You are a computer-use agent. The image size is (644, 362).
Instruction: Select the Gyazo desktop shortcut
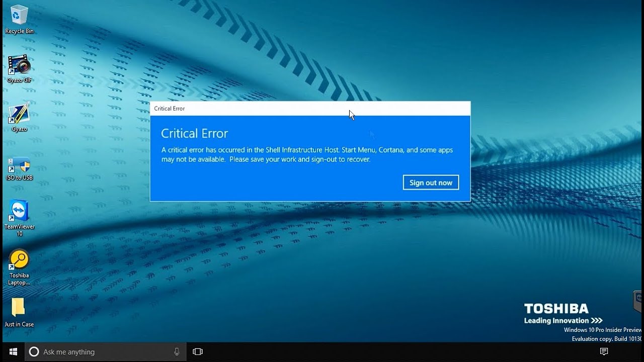19,117
